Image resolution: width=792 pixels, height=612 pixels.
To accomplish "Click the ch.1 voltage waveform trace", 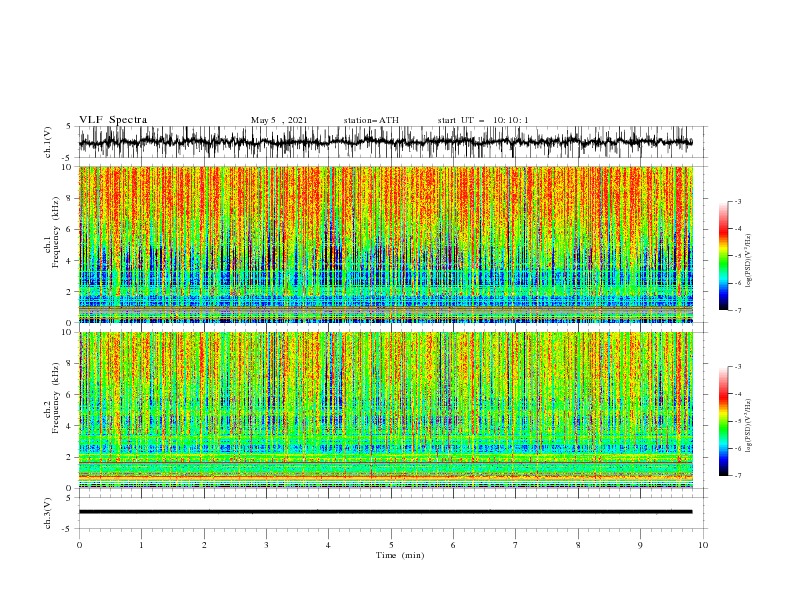I will coord(385,142).
